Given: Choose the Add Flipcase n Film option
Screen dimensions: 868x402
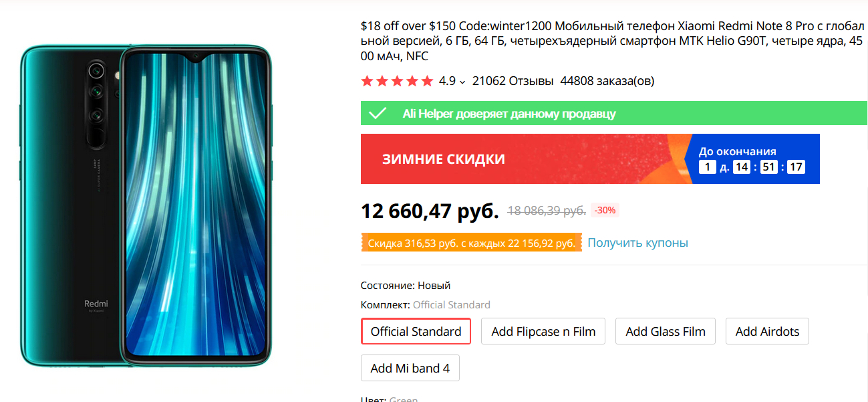Looking at the screenshot, I should [x=543, y=331].
